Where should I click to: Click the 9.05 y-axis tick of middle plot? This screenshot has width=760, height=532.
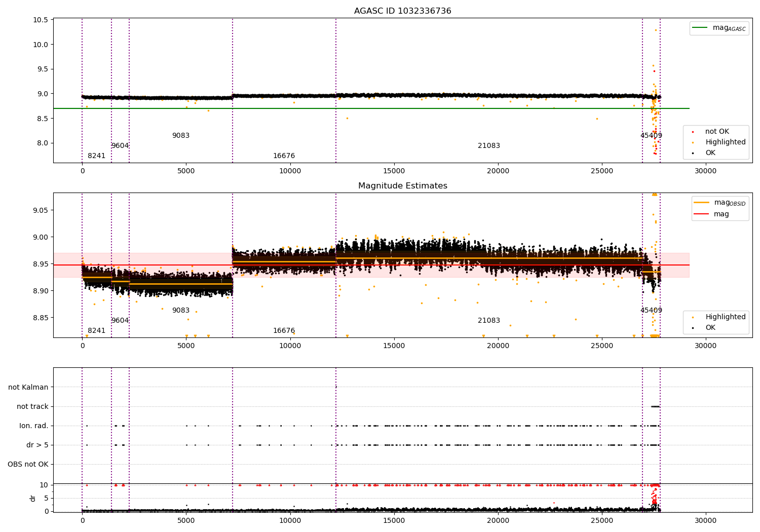click(41, 210)
